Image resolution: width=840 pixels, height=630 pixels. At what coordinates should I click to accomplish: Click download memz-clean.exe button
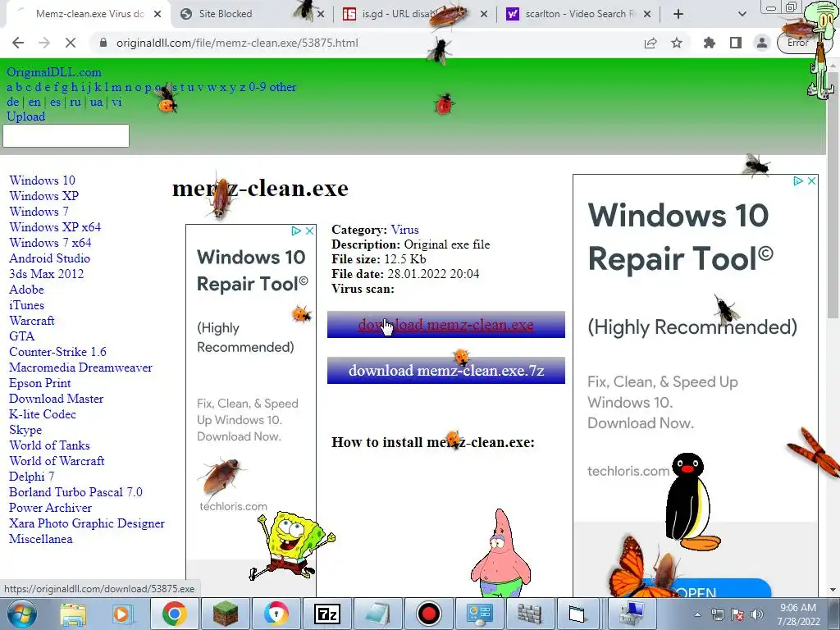tap(445, 325)
